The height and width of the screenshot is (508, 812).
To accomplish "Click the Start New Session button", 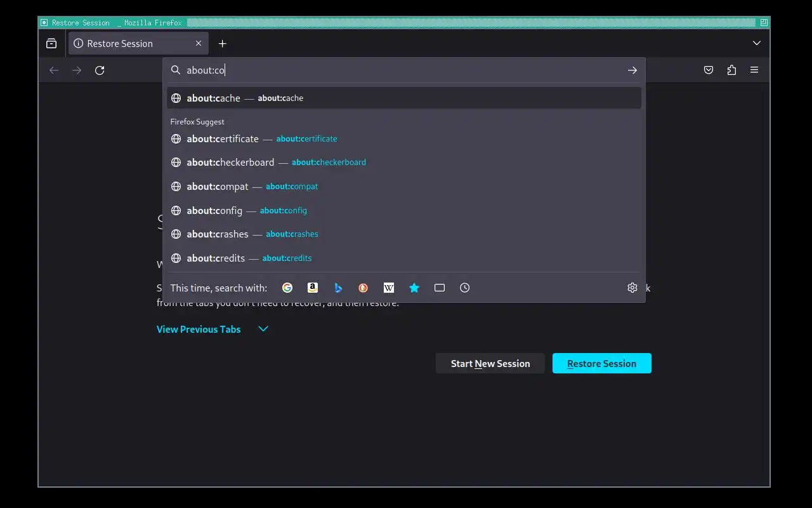I will point(490,363).
